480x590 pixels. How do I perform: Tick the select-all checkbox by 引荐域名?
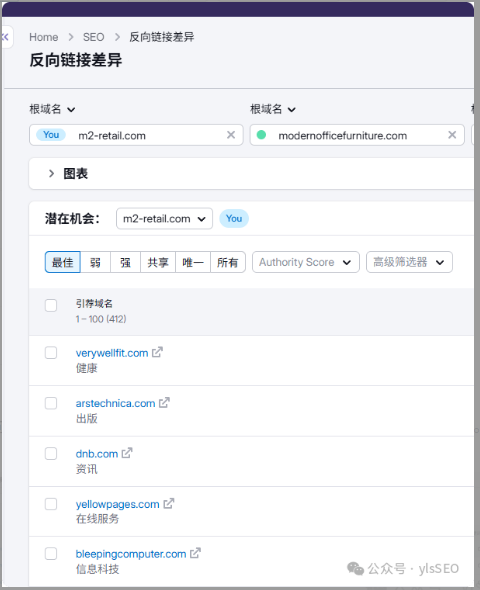(51, 305)
